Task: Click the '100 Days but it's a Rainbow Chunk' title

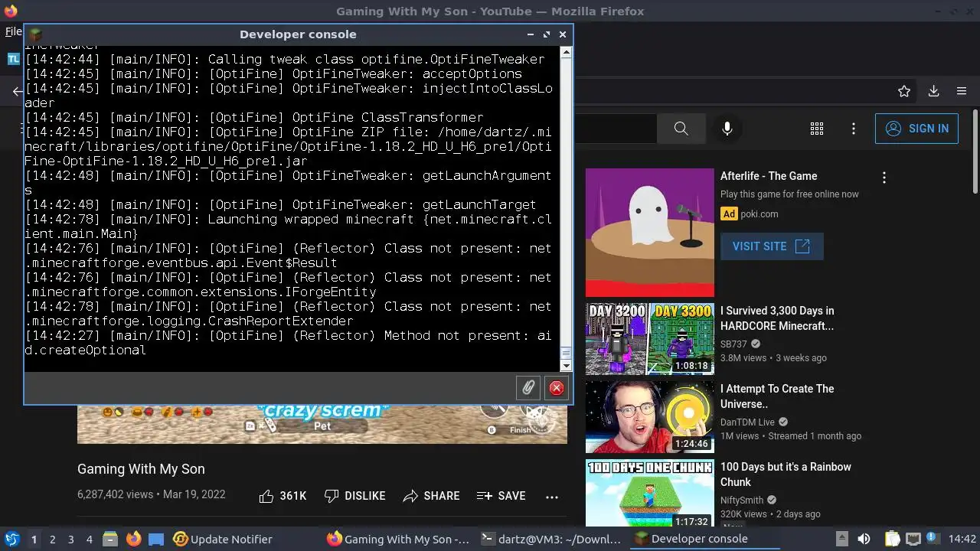Action: coord(786,474)
